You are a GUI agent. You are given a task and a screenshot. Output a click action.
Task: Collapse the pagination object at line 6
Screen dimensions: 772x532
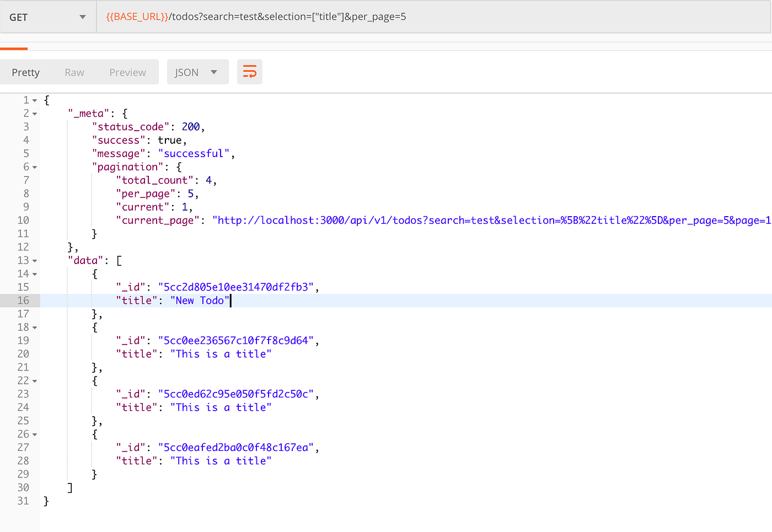coord(34,166)
